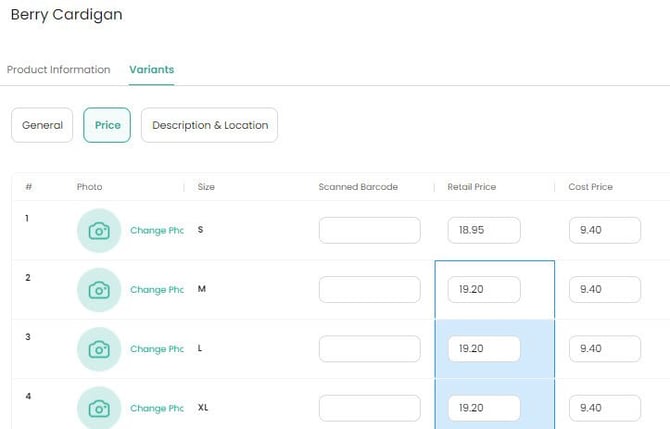
Task: Open the General variants section
Action: [42, 125]
